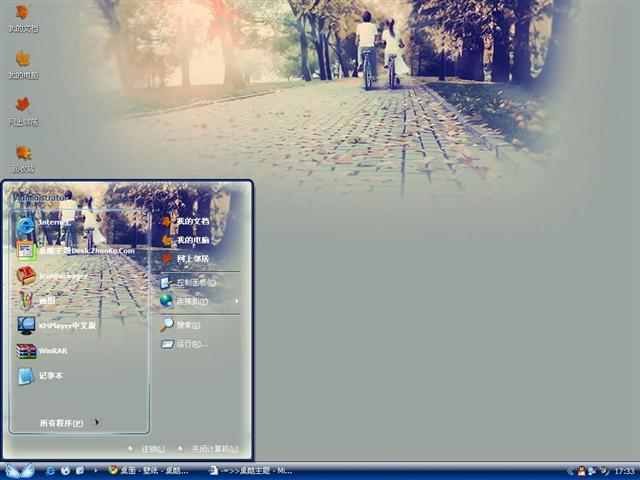Click the 17:33 system clock
This screenshot has height=480, width=640.
pos(624,471)
